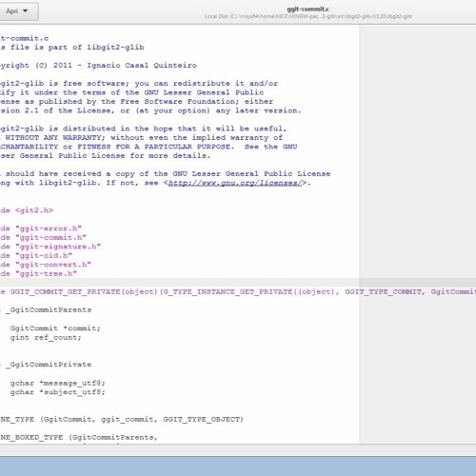Click the line 'file is part of libgit2-glib'
The image size is (476, 476).
[x=72, y=48]
